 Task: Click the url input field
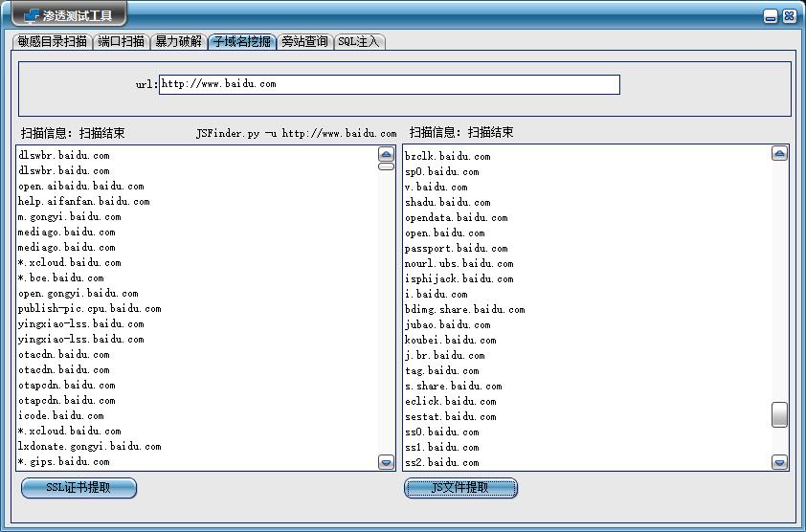coord(390,84)
